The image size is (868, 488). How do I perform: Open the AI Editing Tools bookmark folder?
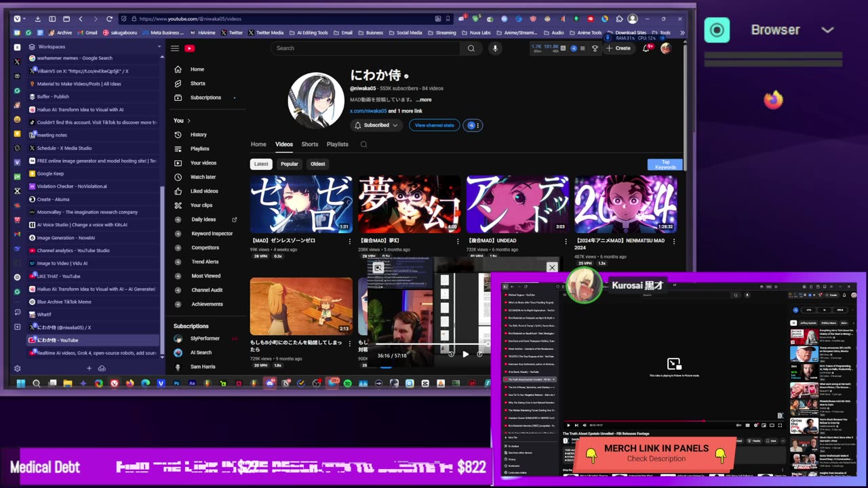[x=308, y=33]
